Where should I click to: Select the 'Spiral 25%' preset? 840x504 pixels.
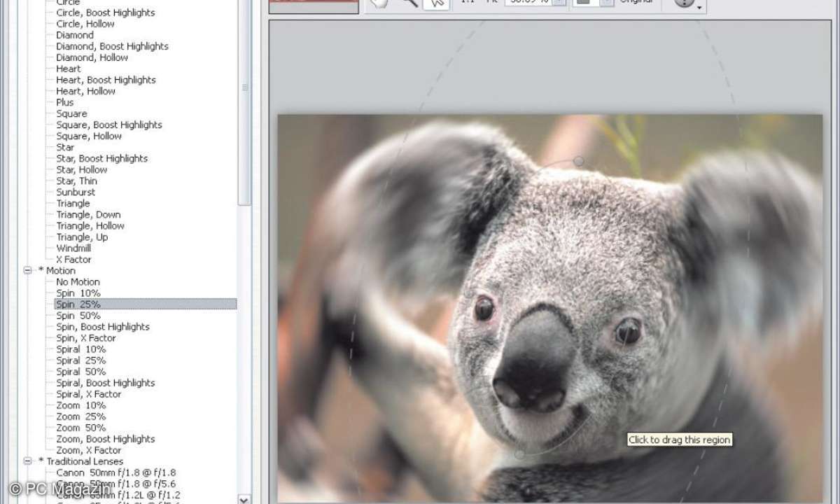(x=81, y=360)
